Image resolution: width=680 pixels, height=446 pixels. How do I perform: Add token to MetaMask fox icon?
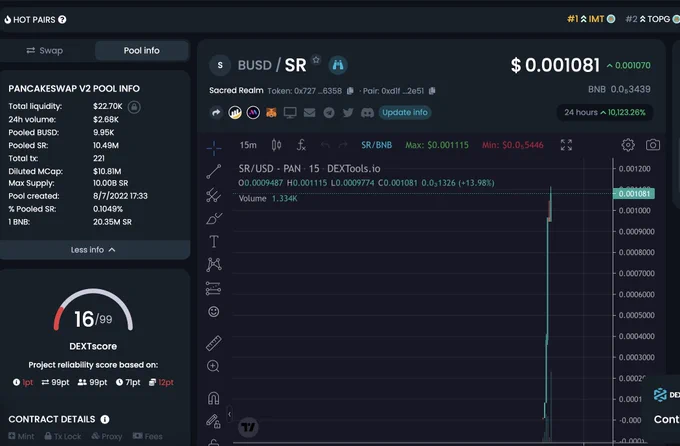pyautogui.click(x=271, y=113)
